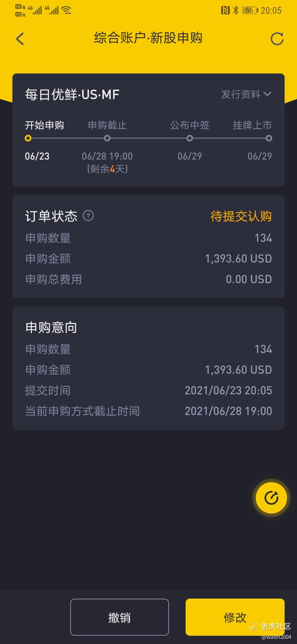Select the 开始申购 timeline marker
This screenshot has height=644, width=297.
pyautogui.click(x=28, y=138)
